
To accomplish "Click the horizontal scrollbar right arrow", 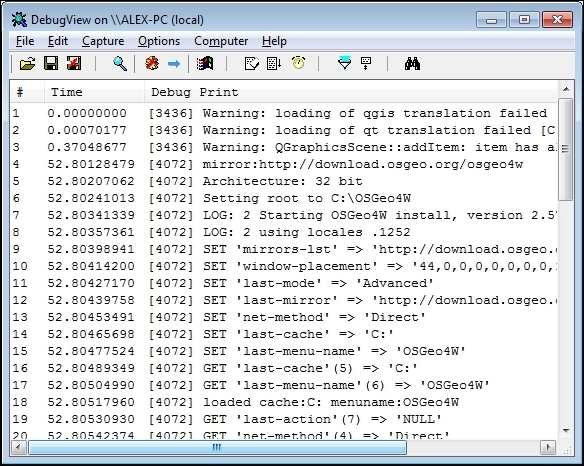I will click(548, 447).
